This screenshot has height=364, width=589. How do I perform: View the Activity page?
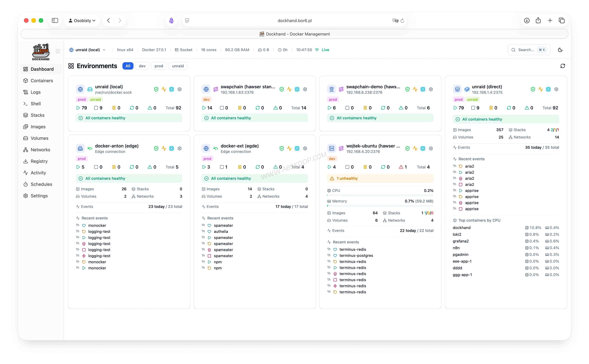[41, 173]
